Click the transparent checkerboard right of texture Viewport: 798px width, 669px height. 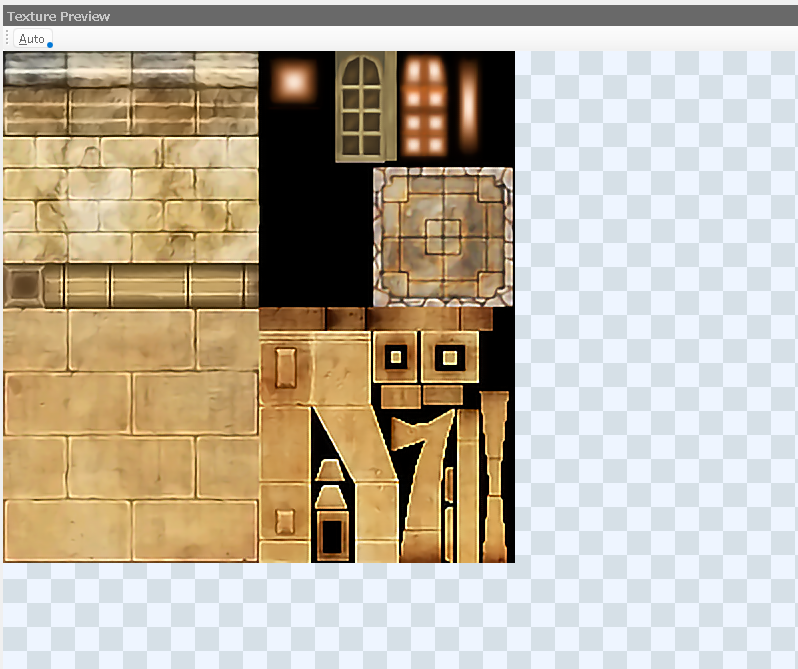[x=655, y=300]
